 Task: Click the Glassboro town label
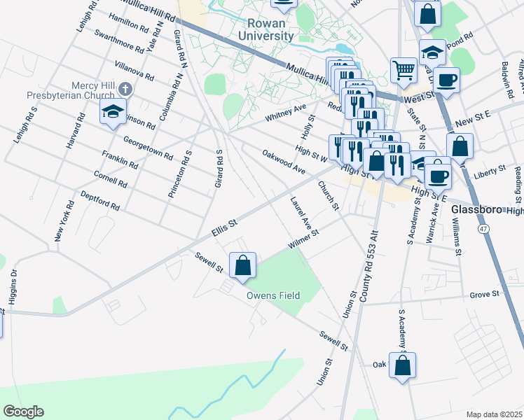point(475,209)
